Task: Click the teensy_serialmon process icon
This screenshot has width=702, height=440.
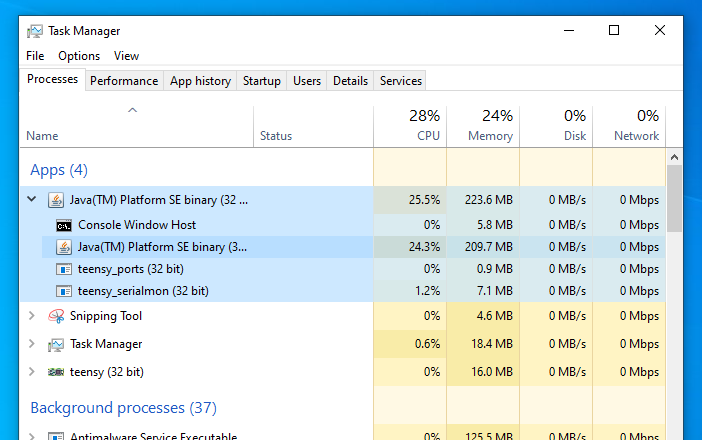Action: (64, 291)
